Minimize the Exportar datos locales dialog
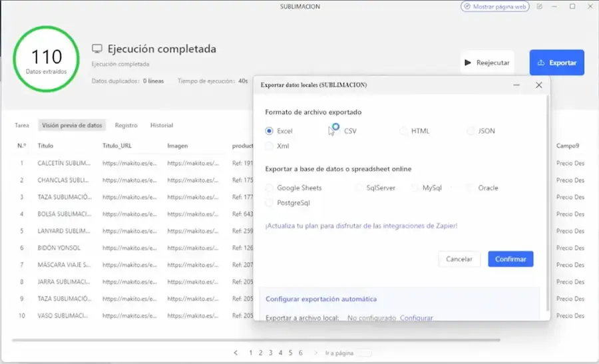This screenshot has height=364, width=599. [516, 85]
